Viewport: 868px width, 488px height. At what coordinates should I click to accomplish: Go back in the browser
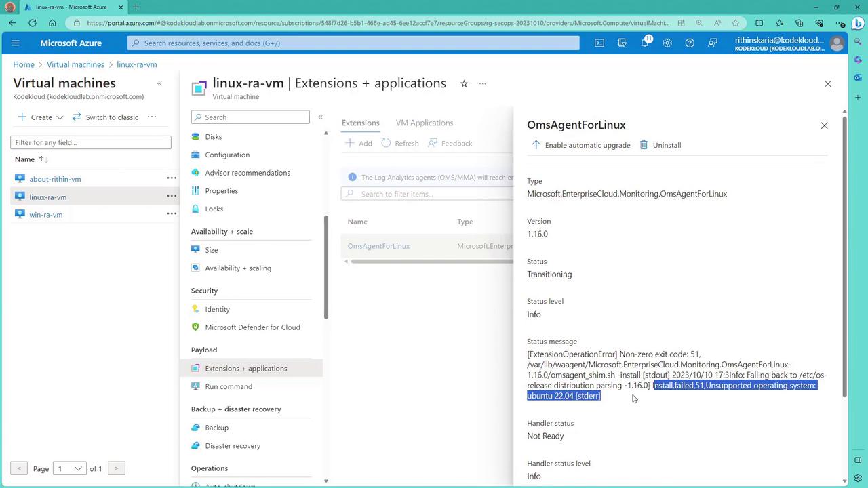tap(13, 23)
